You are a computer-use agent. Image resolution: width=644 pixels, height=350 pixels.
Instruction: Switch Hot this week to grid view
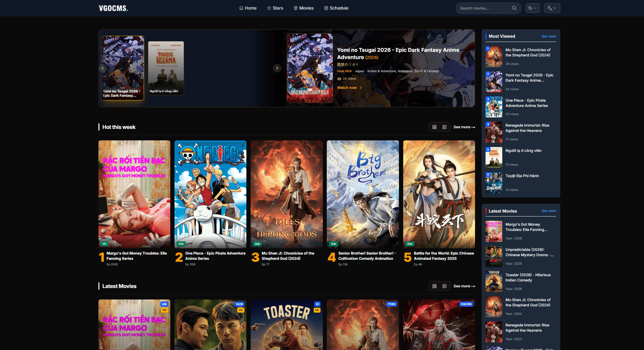(434, 127)
